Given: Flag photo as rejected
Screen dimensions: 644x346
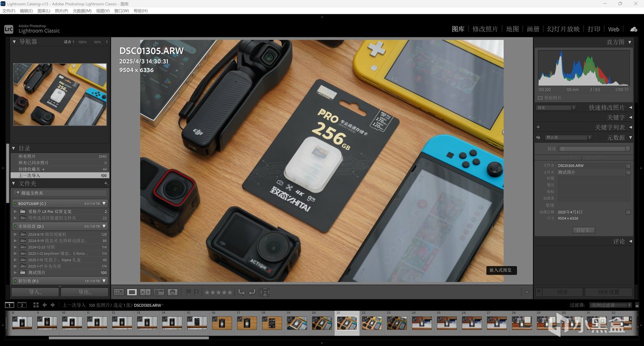Looking at the screenshot, I should pyautogui.click(x=196, y=292).
